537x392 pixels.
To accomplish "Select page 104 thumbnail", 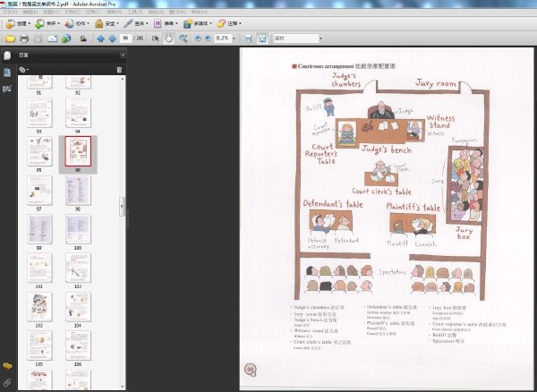I will pyautogui.click(x=79, y=307).
